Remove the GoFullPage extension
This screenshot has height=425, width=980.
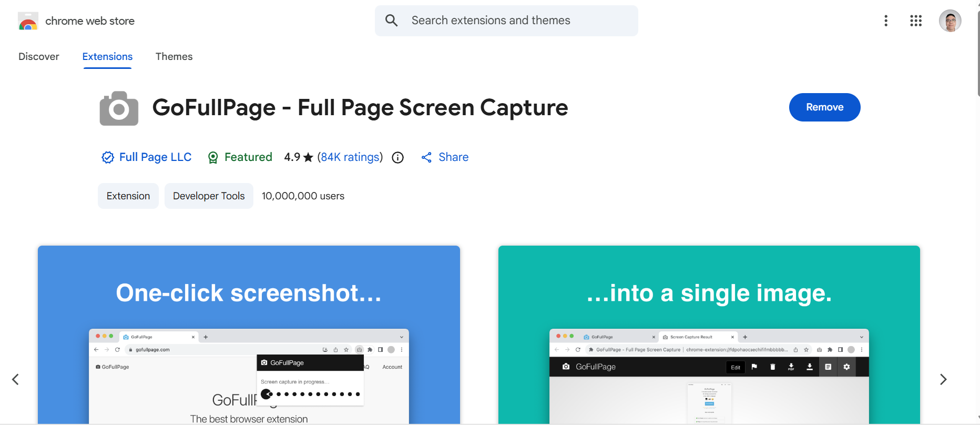(824, 107)
